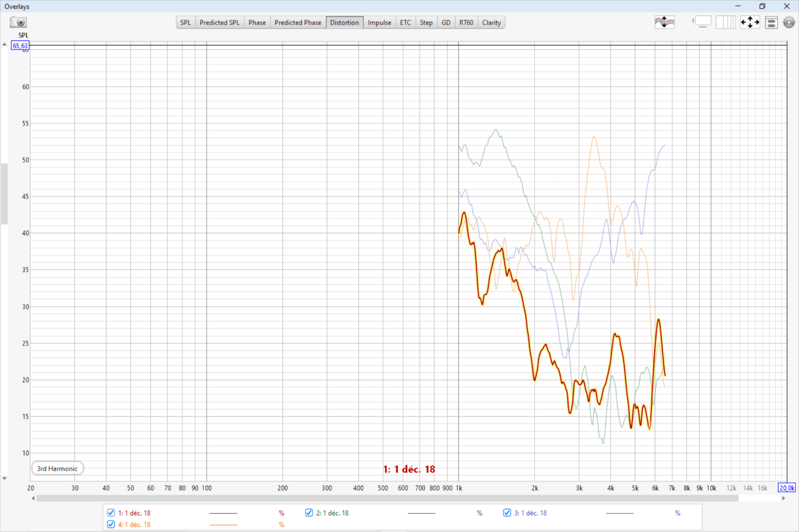Open settings with the gear icon

coord(789,22)
